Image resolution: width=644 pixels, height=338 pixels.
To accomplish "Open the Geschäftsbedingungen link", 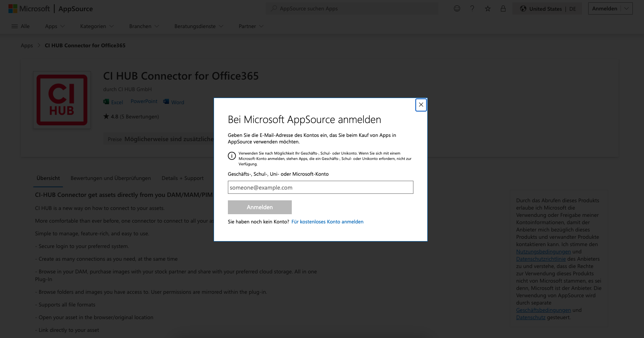I will [x=544, y=310].
